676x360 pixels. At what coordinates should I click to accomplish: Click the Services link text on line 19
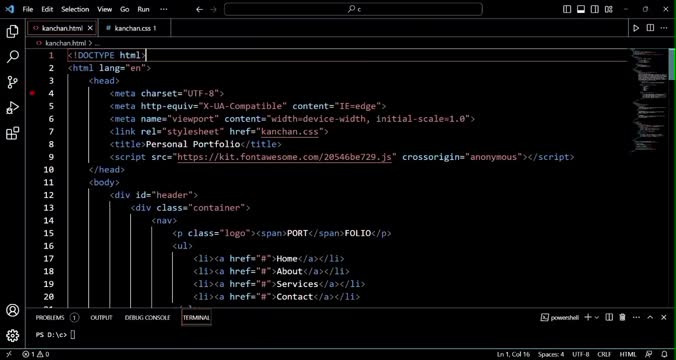(297, 284)
